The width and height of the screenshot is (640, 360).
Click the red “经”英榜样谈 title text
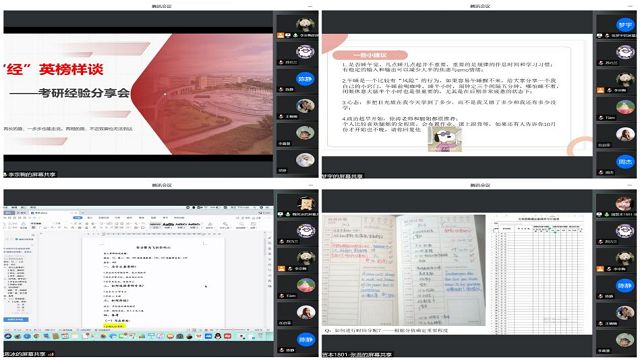click(53, 69)
